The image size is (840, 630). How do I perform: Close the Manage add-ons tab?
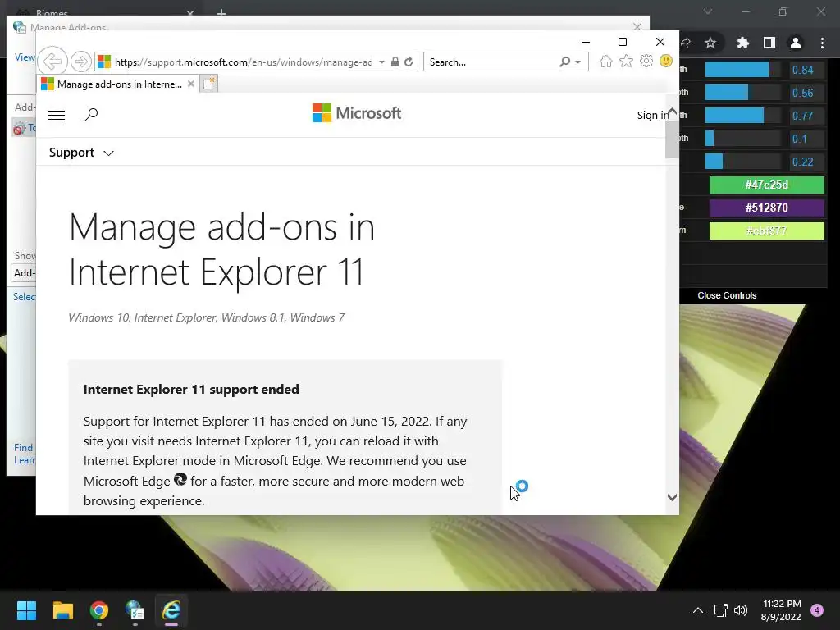(x=190, y=84)
